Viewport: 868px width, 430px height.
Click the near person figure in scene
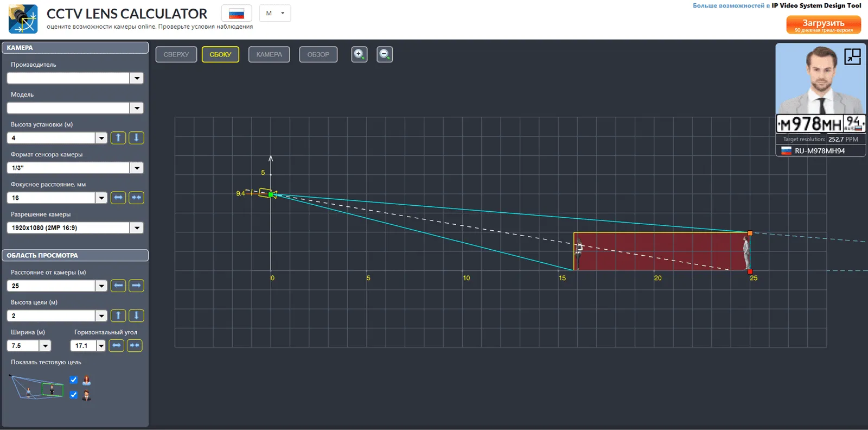coord(579,254)
